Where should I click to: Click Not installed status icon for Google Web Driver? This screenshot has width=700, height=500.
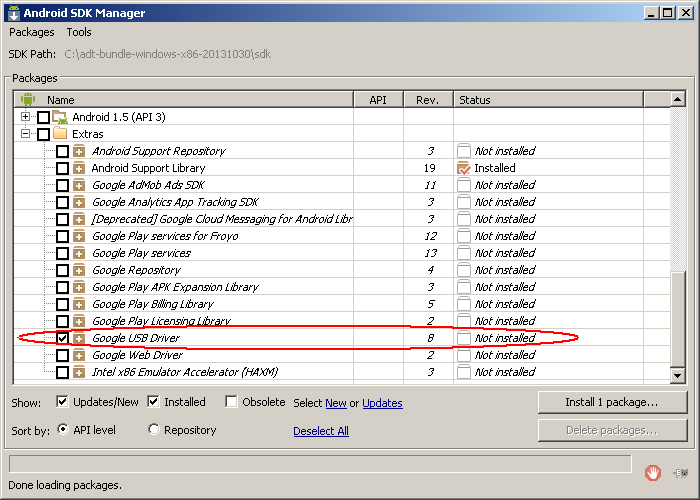[x=464, y=355]
